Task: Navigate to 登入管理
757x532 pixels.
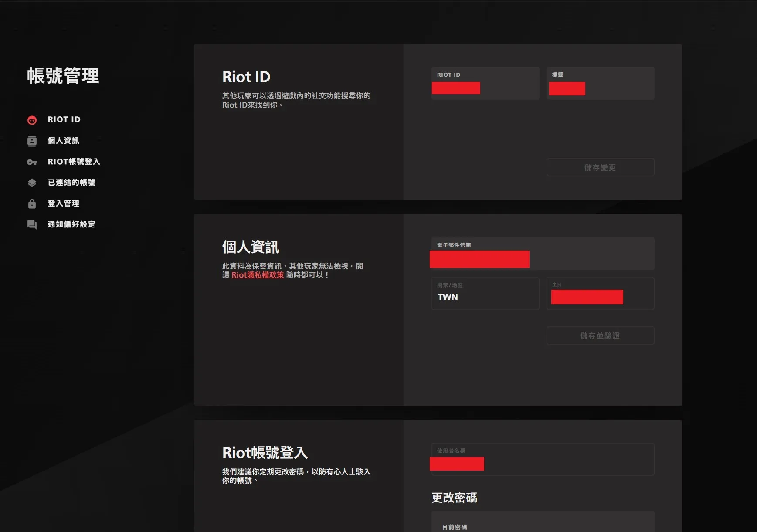Action: point(63,203)
